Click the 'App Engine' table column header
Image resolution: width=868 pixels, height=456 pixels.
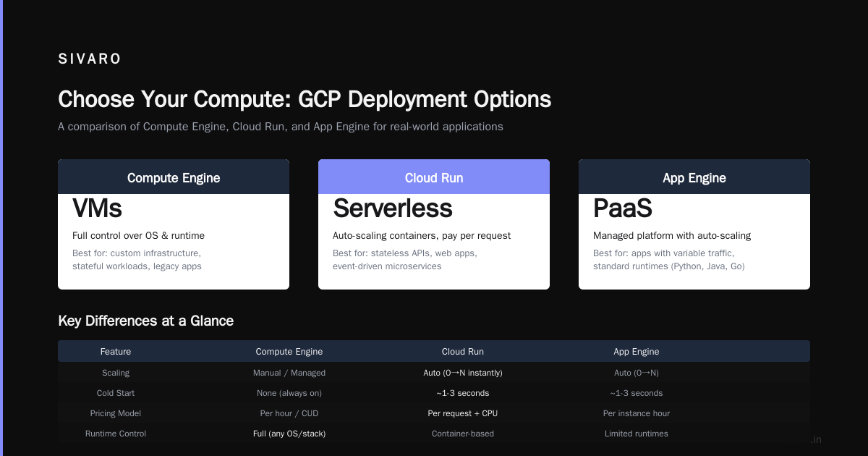click(637, 351)
